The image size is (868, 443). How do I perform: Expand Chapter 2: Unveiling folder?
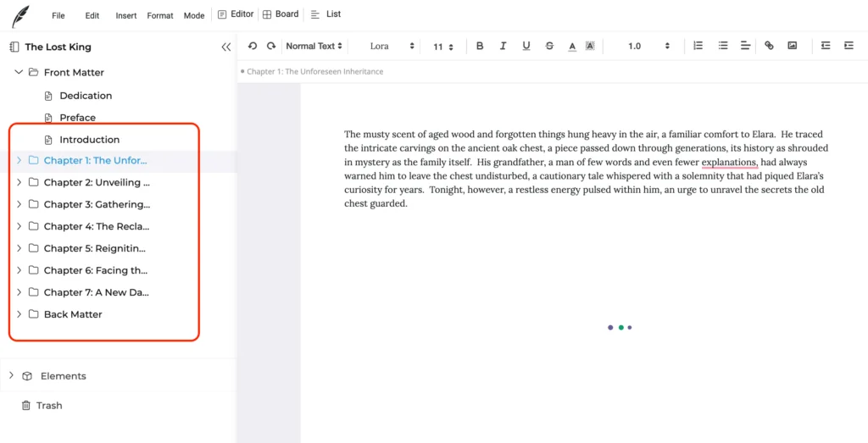(x=19, y=182)
